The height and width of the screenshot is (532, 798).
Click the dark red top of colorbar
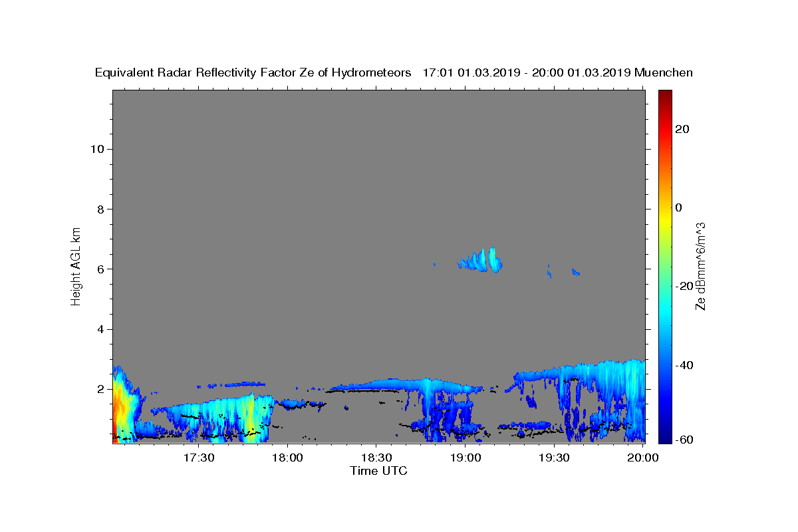[x=665, y=96]
